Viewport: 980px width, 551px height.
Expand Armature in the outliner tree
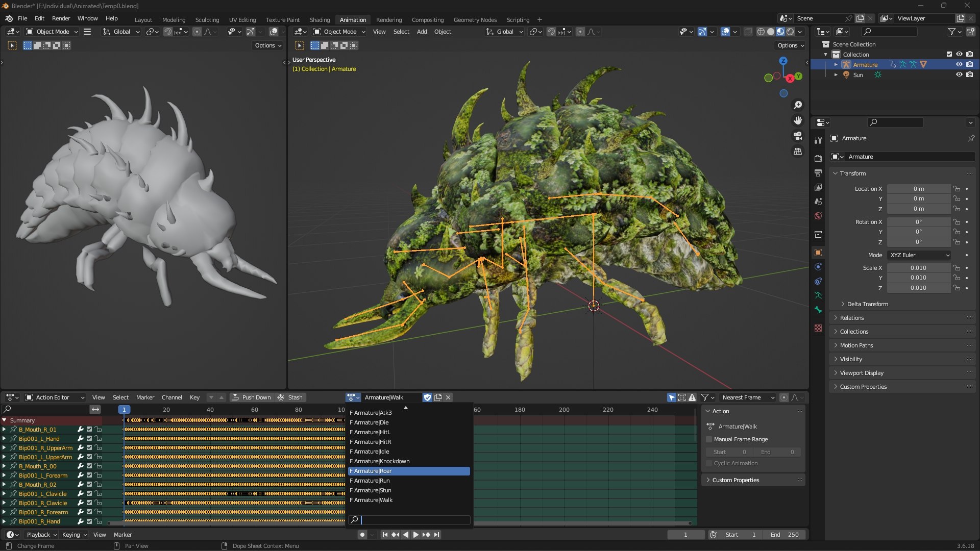[836, 64]
